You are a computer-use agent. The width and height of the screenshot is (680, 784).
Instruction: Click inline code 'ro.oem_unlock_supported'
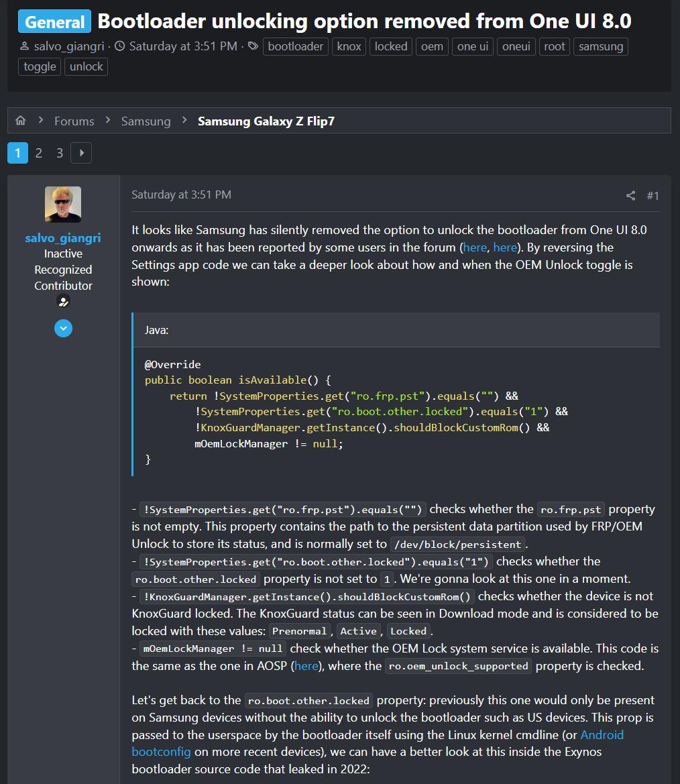(x=458, y=666)
